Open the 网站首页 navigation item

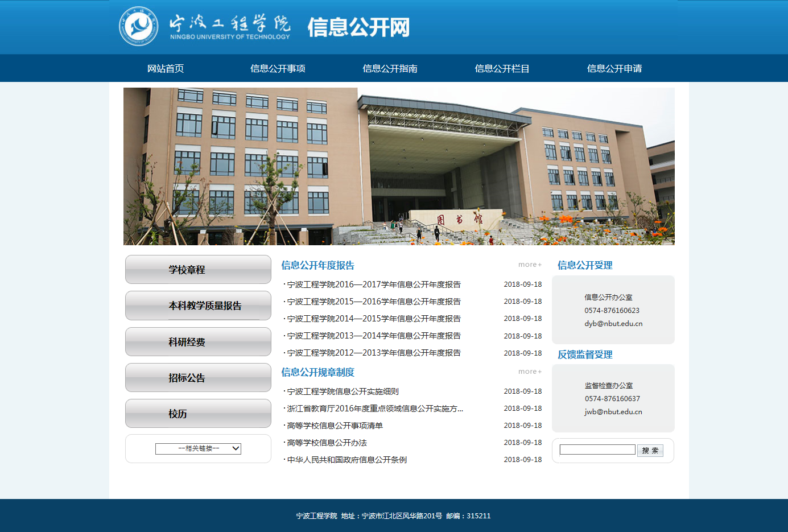pyautogui.click(x=166, y=68)
